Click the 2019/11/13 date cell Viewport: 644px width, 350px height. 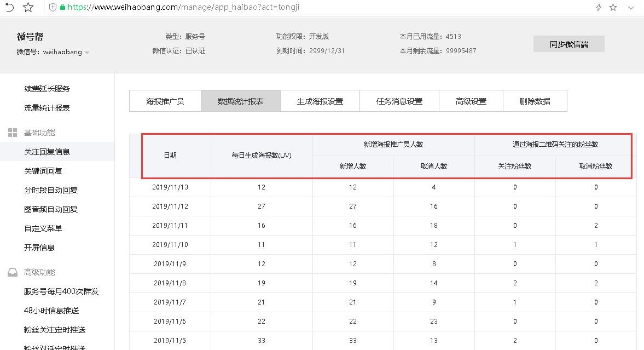coord(170,187)
